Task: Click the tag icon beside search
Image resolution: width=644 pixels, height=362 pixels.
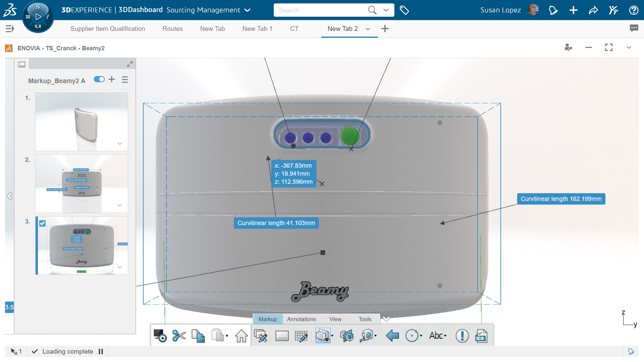Action: click(x=404, y=10)
